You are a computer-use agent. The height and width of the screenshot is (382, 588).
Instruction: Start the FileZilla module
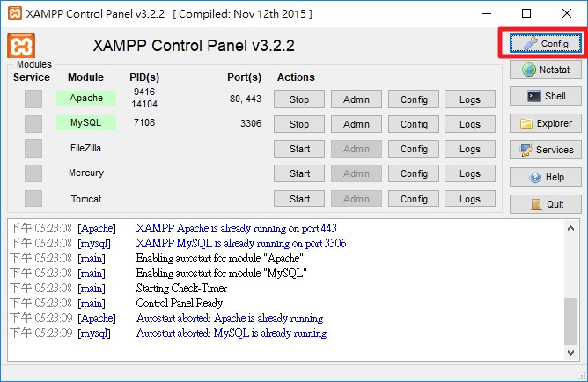[x=299, y=149]
